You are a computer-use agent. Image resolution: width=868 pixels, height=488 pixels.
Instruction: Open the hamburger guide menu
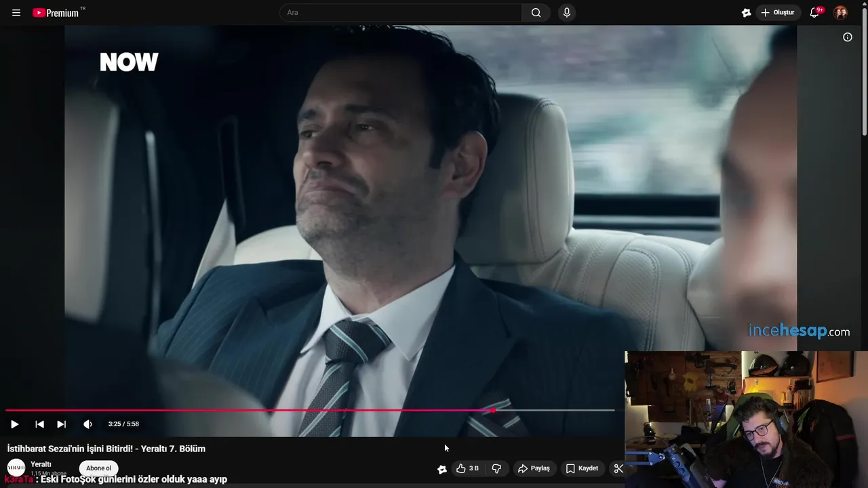coord(16,13)
